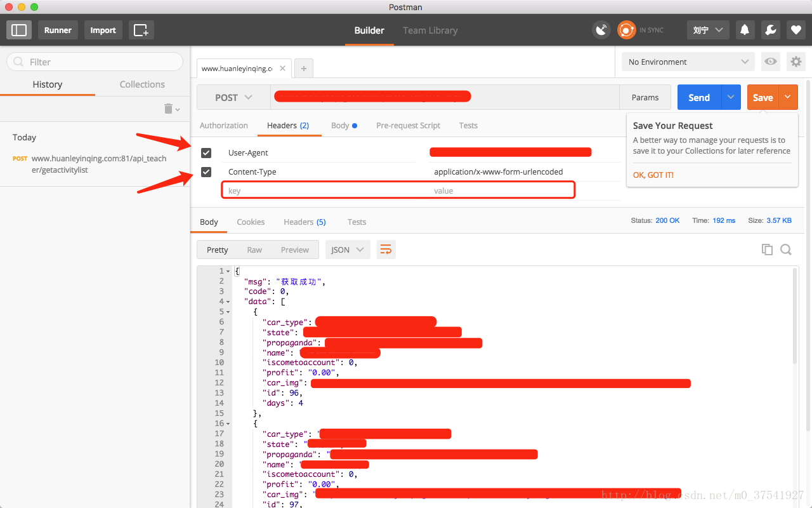Click the application/x-www-form-urlencoded value
The width and height of the screenshot is (812, 508).
tap(498, 172)
